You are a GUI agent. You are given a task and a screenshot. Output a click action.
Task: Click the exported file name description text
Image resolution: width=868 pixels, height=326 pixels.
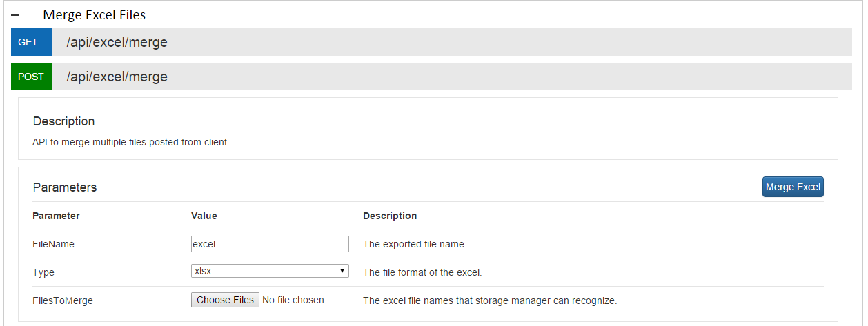click(x=415, y=244)
